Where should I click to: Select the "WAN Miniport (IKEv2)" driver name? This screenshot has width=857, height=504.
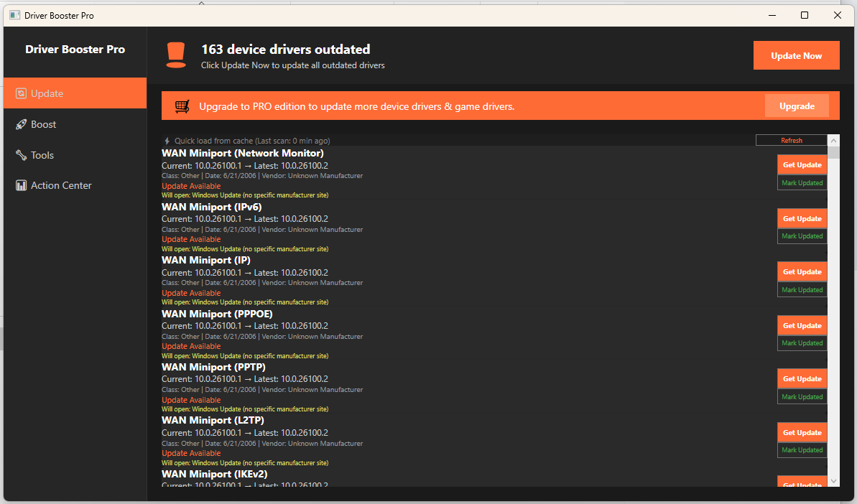tap(214, 474)
